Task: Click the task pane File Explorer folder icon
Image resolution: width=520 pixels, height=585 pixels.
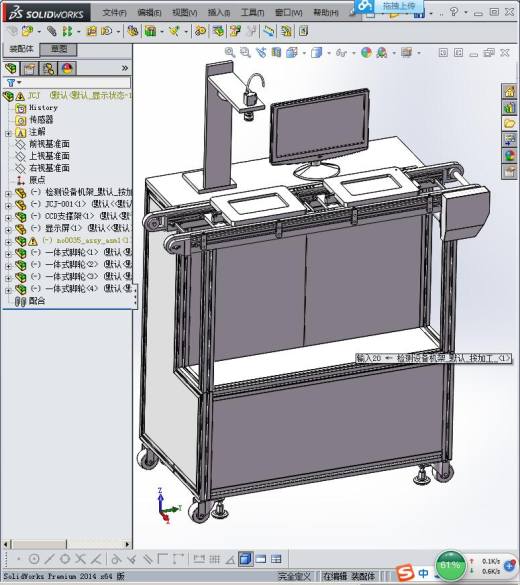Action: 509,123
